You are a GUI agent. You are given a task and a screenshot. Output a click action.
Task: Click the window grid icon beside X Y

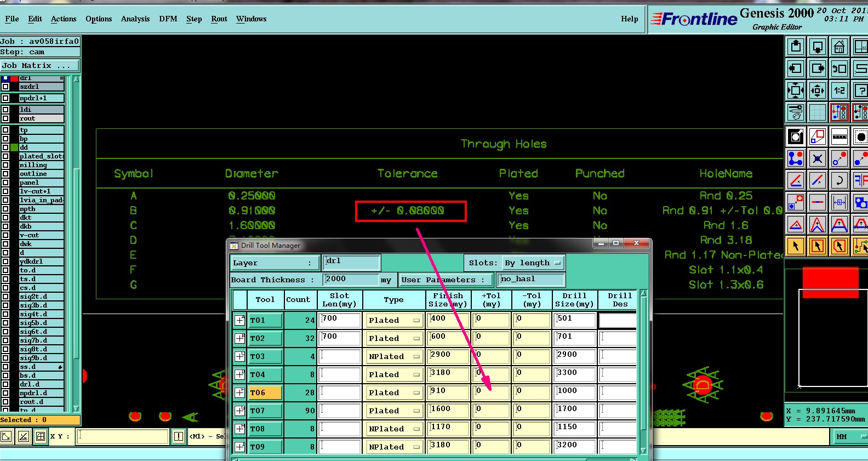click(x=41, y=436)
